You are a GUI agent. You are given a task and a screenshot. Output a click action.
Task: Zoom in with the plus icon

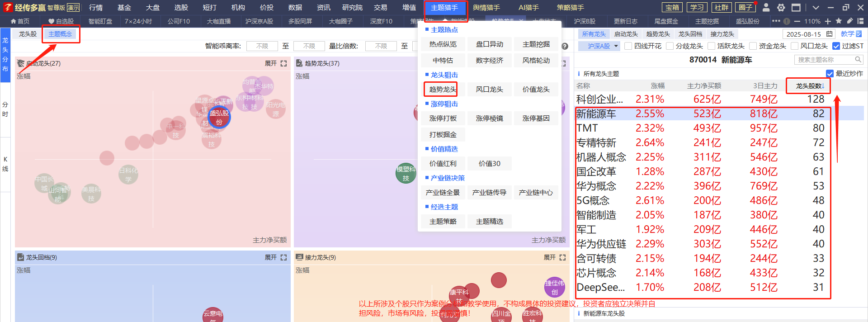[828, 21]
